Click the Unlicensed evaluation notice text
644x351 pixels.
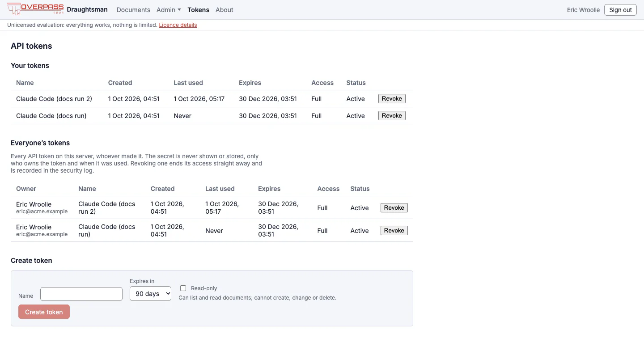[82, 25]
